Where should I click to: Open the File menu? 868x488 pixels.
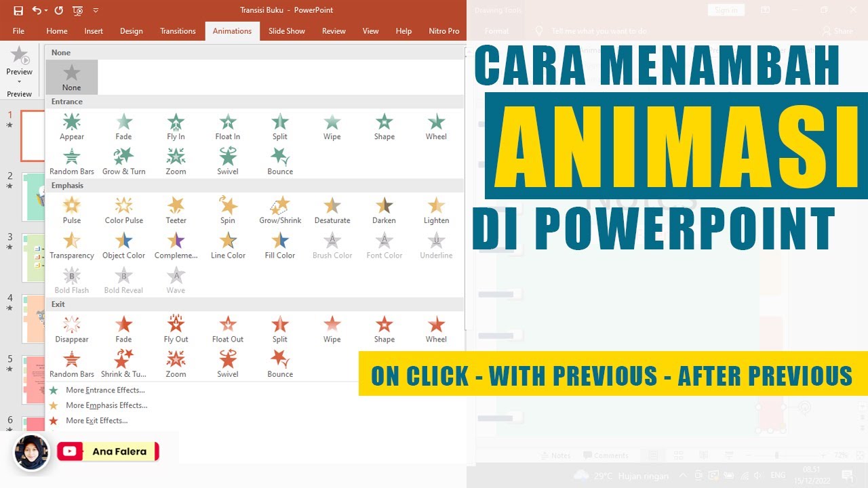[x=18, y=31]
